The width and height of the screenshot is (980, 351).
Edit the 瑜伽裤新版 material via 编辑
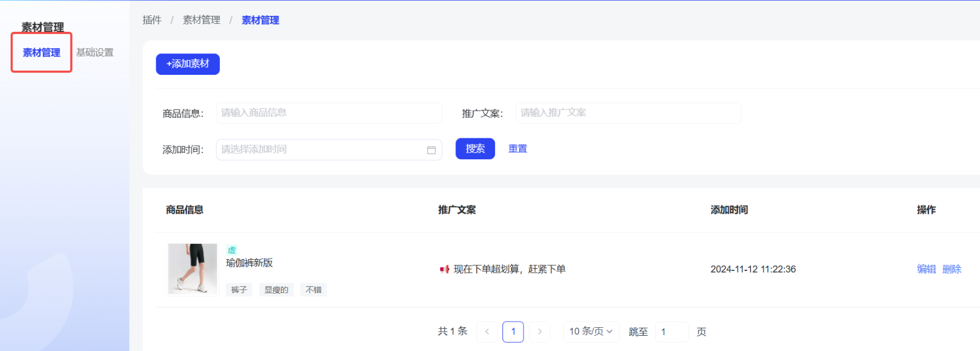[926, 269]
